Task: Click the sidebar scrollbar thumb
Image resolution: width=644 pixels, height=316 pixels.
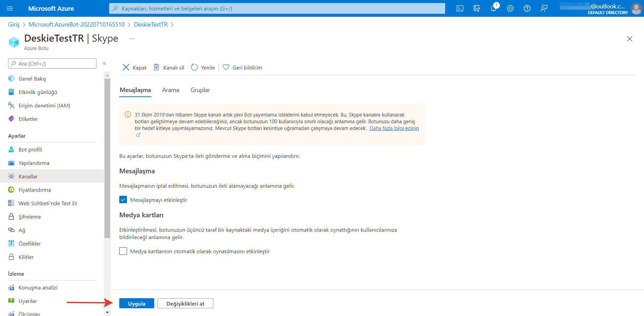Action: 107,159
